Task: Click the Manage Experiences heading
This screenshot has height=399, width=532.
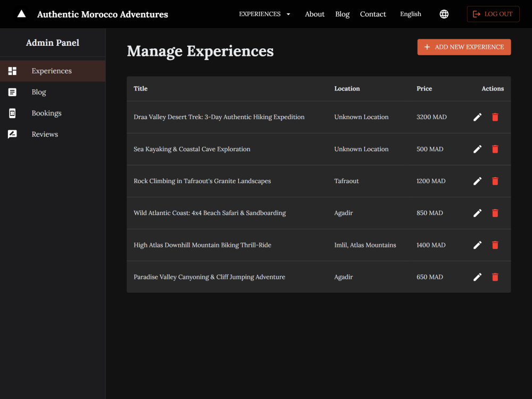Action: coord(200,51)
